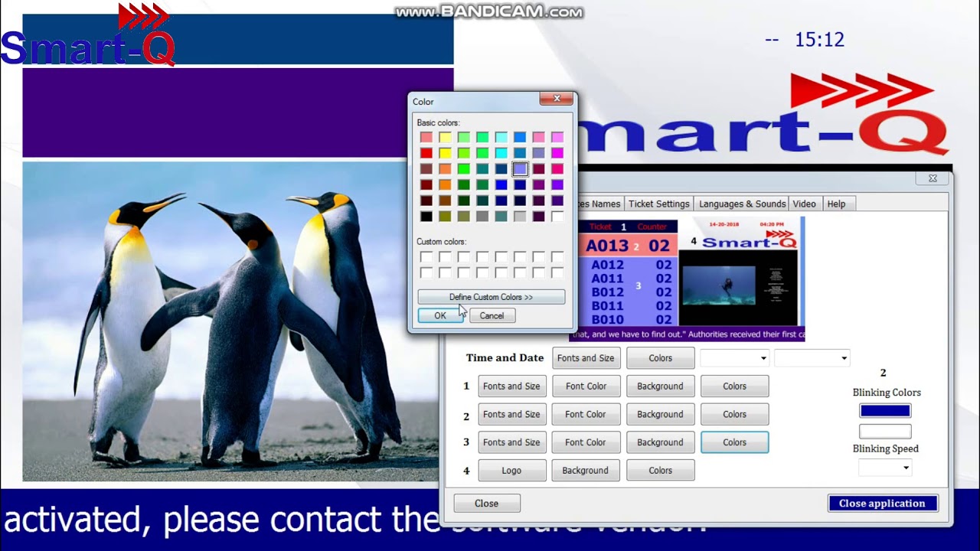Open Fonts and Size for row 1
The height and width of the screenshot is (551, 980).
coord(511,386)
